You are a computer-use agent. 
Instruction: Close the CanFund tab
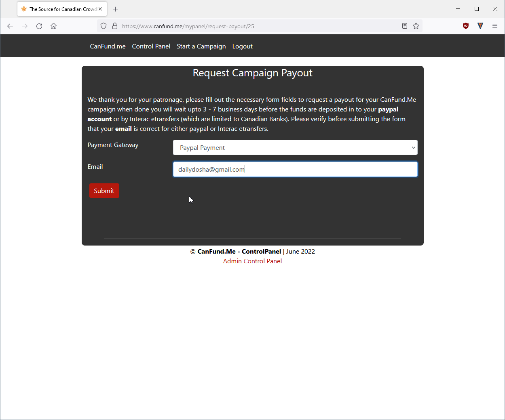click(x=100, y=9)
